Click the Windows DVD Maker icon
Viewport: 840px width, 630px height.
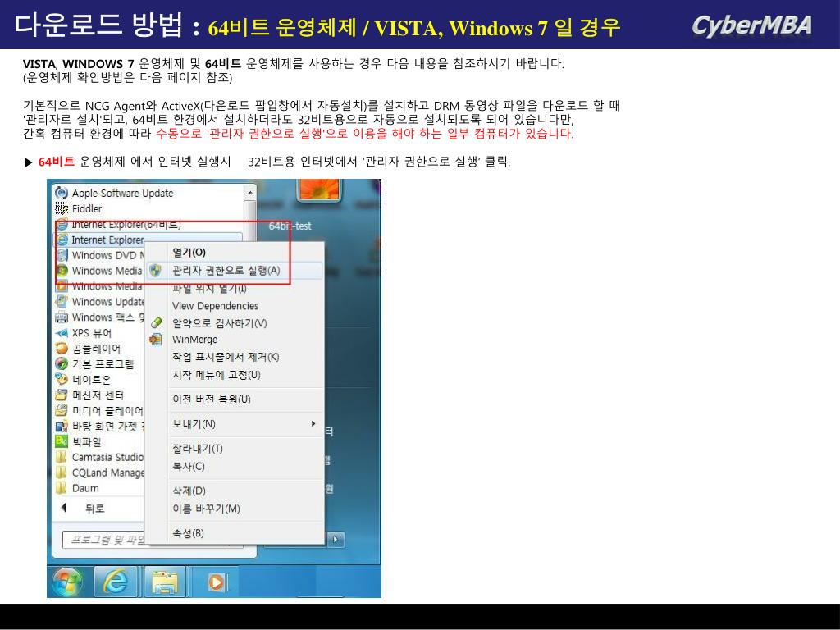(62, 255)
